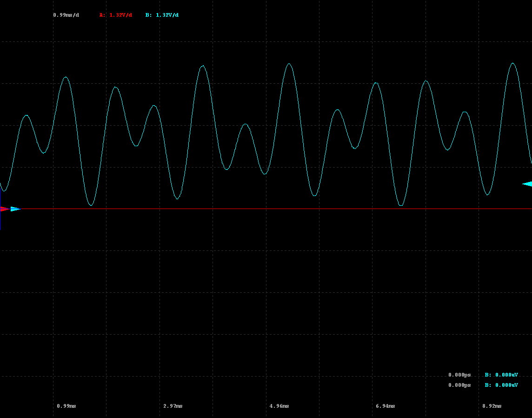Click the 0.99ms/d timebase readout
Screen dimensions: 532x418
coord(66,15)
